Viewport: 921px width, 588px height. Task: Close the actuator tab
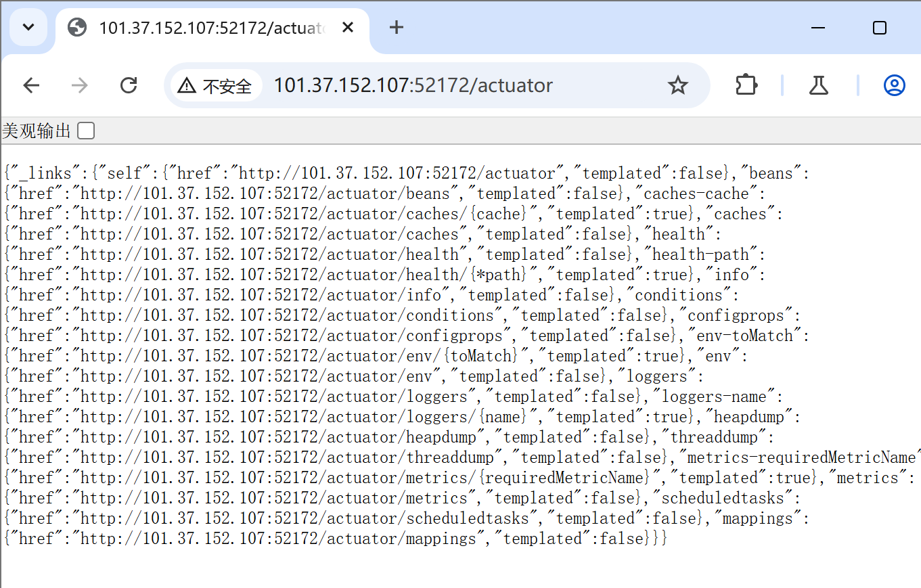click(x=347, y=27)
